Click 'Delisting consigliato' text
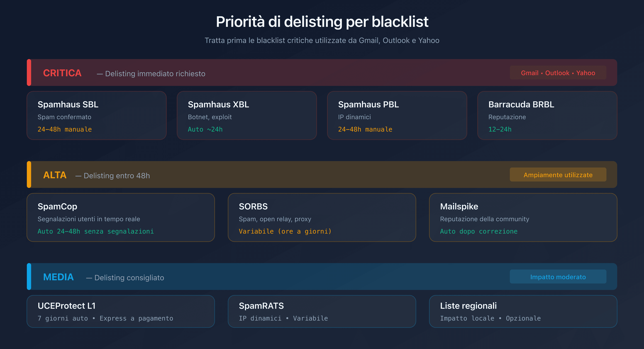Image resolution: width=644 pixels, height=349 pixels. 129,278
